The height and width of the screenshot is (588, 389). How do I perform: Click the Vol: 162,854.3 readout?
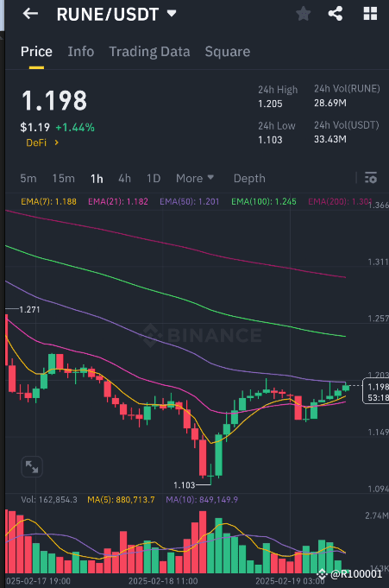click(49, 500)
